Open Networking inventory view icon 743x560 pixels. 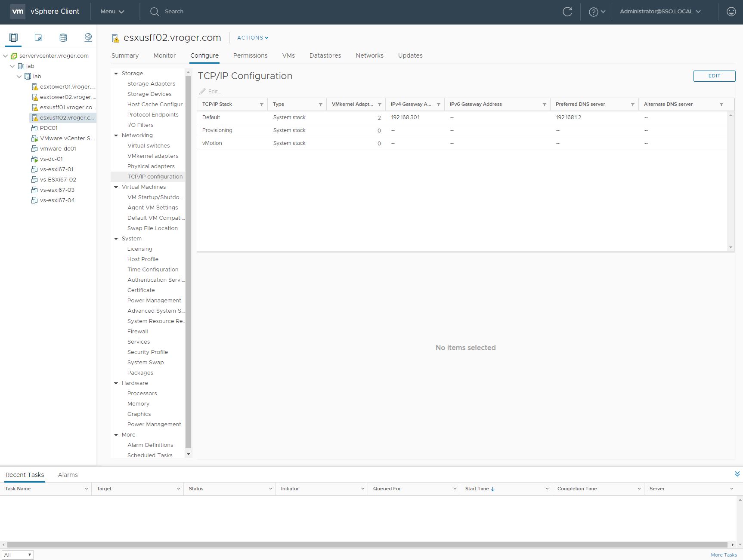coord(88,37)
